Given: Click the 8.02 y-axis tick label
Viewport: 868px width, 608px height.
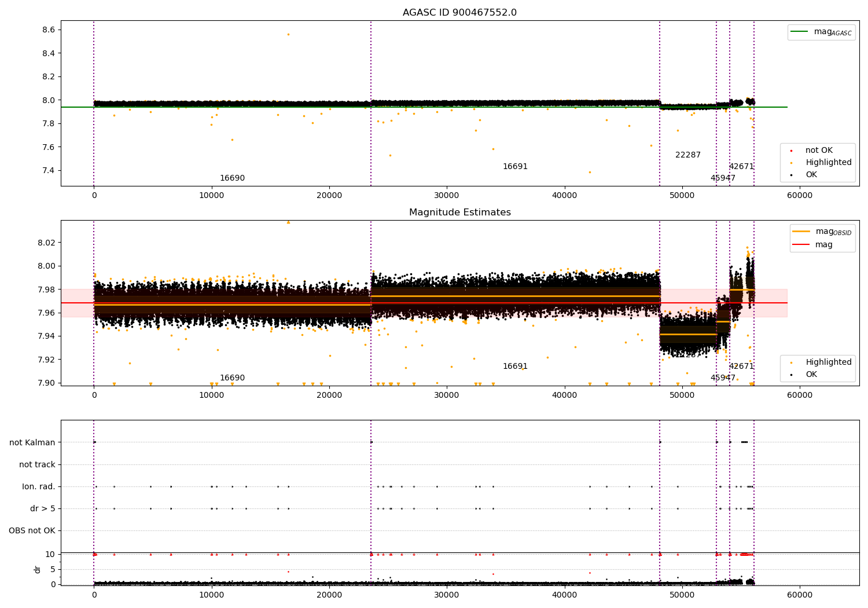Looking at the screenshot, I should click(46, 243).
